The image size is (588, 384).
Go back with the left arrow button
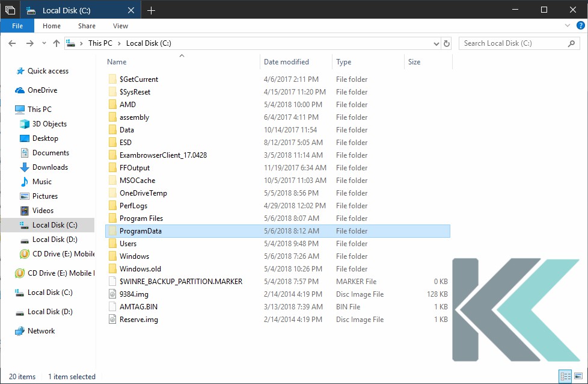pos(12,43)
